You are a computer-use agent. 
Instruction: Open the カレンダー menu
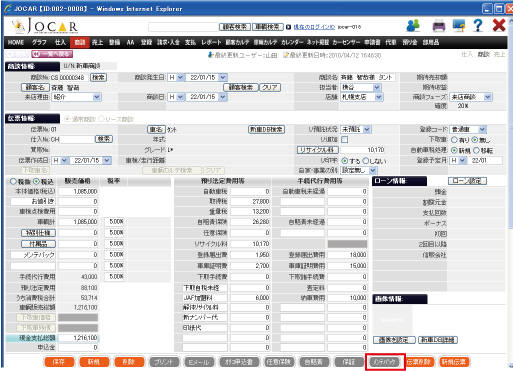292,42
